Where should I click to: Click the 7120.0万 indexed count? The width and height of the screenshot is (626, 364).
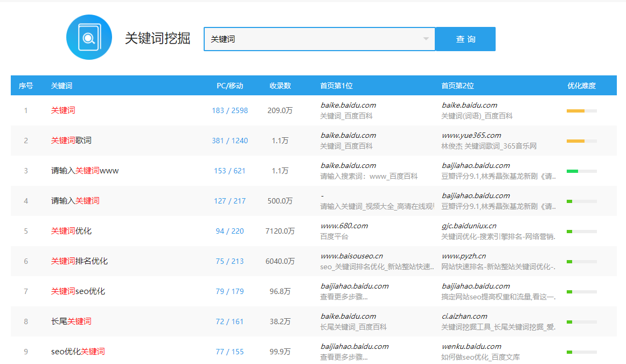click(x=280, y=231)
